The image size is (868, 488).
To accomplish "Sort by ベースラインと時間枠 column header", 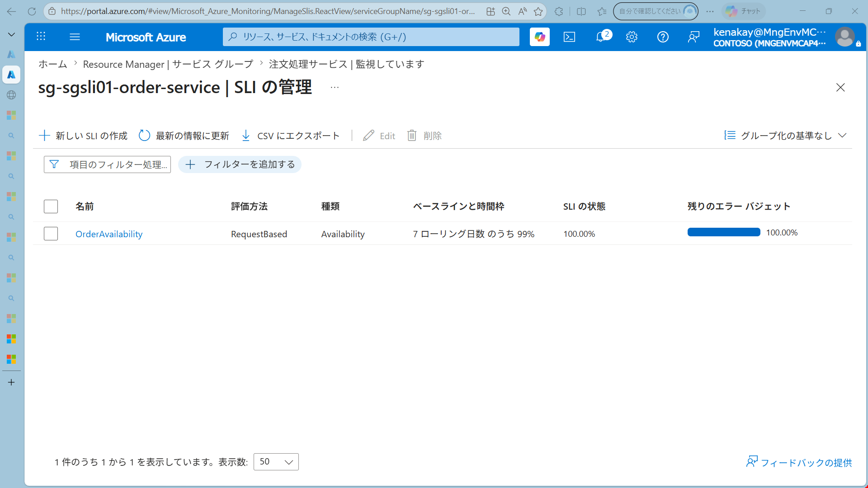I will (x=458, y=206).
